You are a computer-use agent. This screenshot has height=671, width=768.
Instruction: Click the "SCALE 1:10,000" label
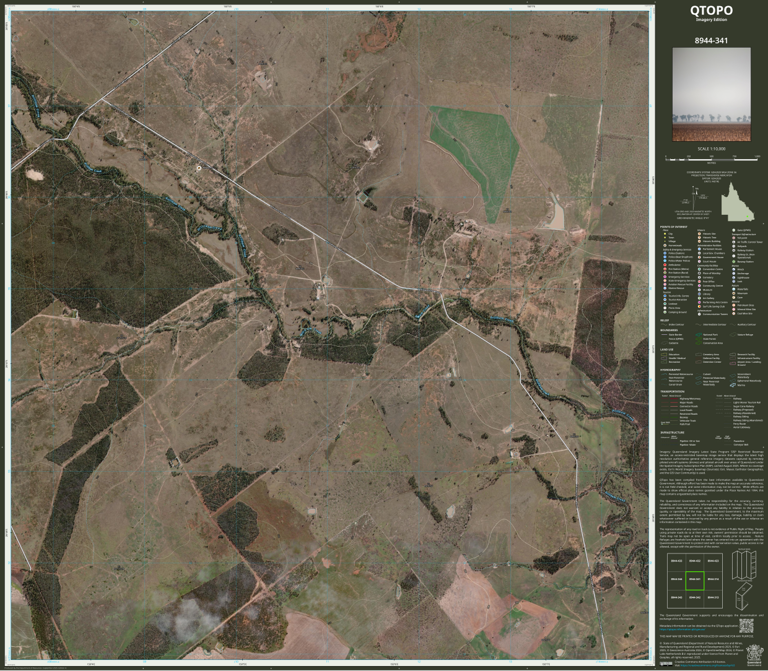(x=712, y=149)
